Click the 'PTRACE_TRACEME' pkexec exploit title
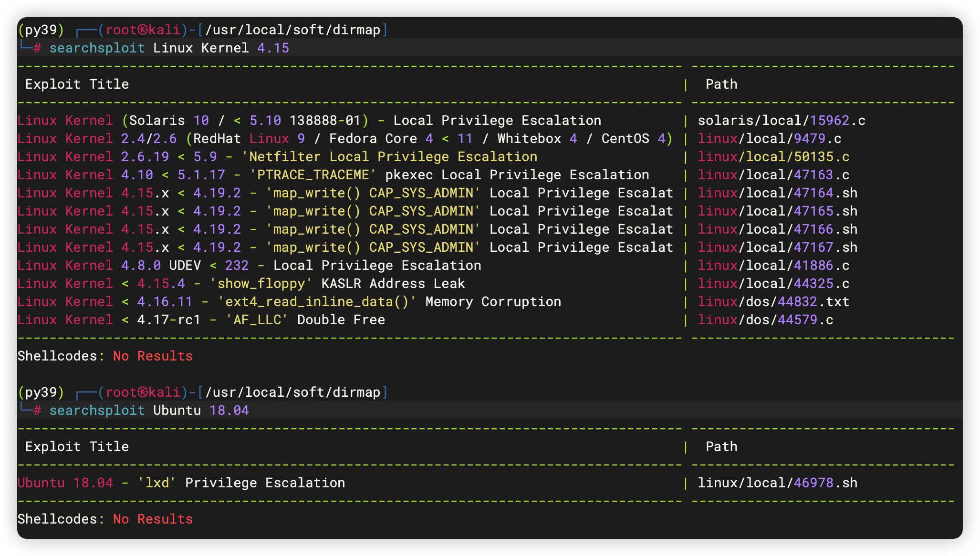The image size is (980, 556). [334, 175]
